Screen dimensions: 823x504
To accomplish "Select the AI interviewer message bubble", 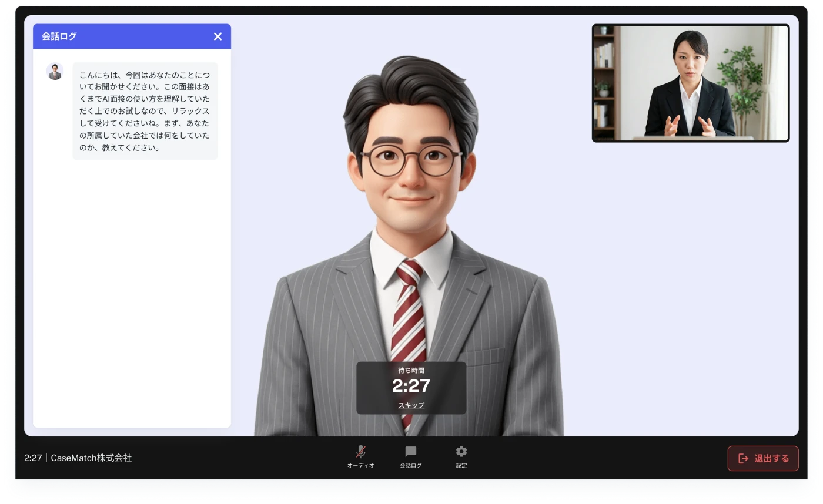I will point(145,111).
